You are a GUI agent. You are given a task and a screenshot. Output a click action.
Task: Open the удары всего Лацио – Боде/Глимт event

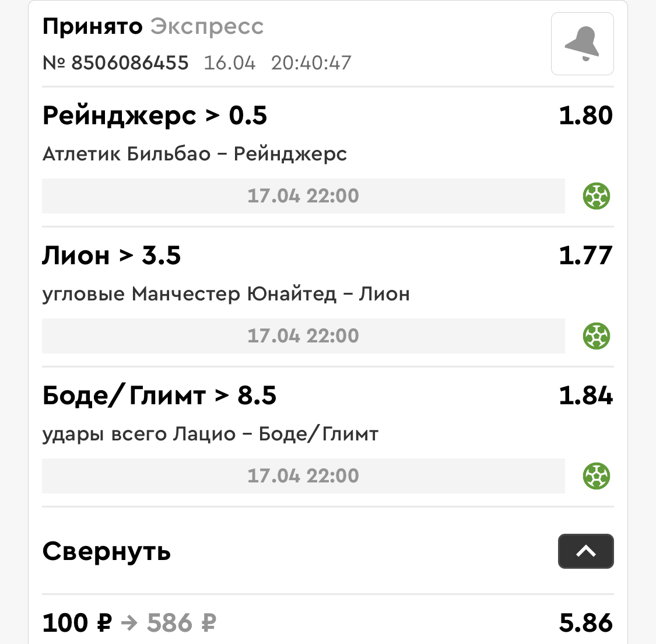(211, 435)
